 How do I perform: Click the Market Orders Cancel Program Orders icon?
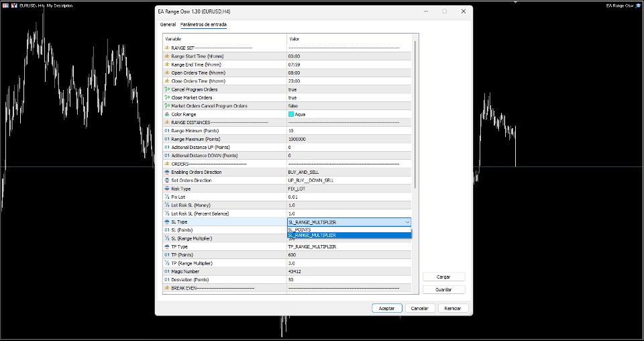(x=167, y=106)
